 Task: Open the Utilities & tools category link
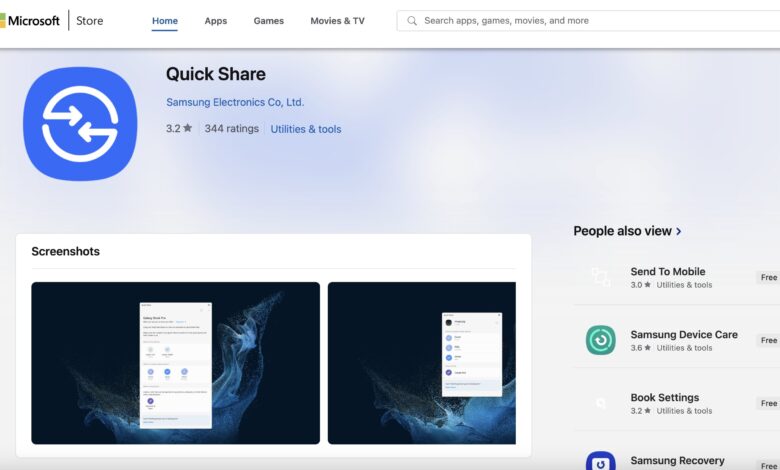click(x=305, y=129)
